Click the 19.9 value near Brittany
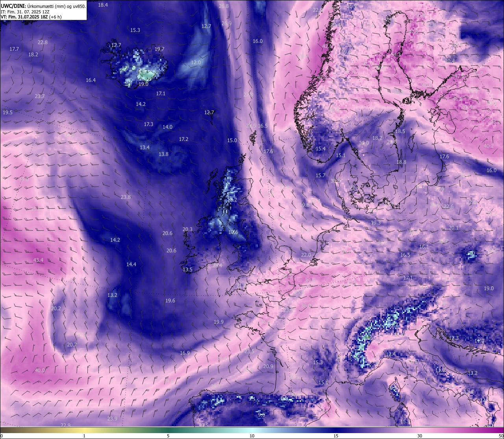This screenshot has width=504, height=439. [219, 322]
